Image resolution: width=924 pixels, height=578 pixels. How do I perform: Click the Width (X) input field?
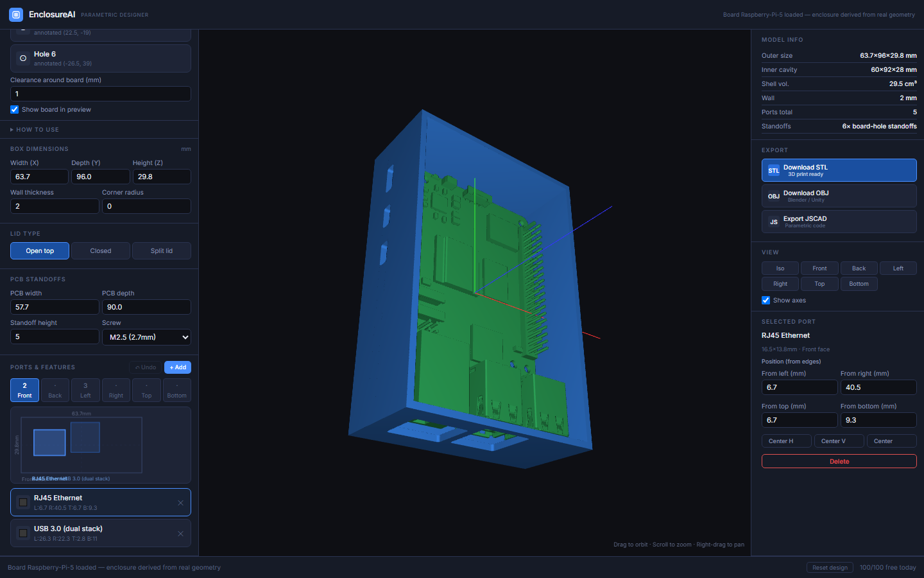(39, 177)
